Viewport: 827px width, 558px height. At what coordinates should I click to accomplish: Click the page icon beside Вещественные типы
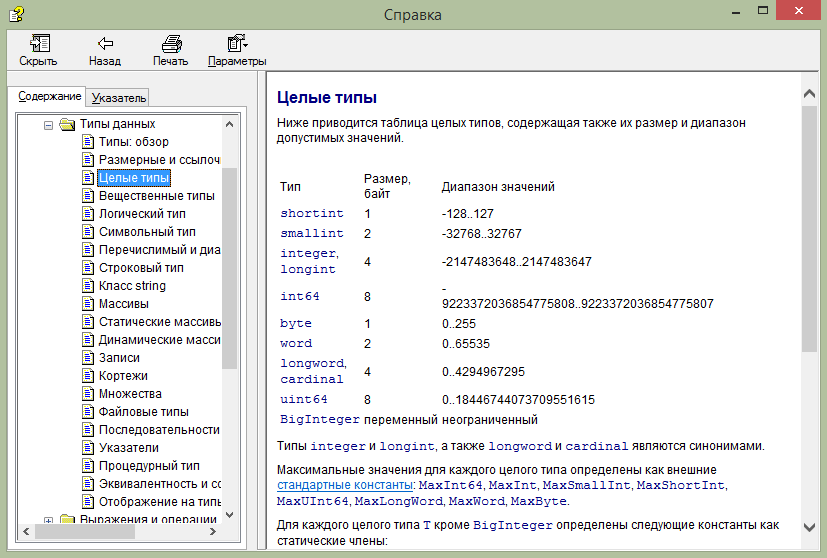click(x=88, y=196)
